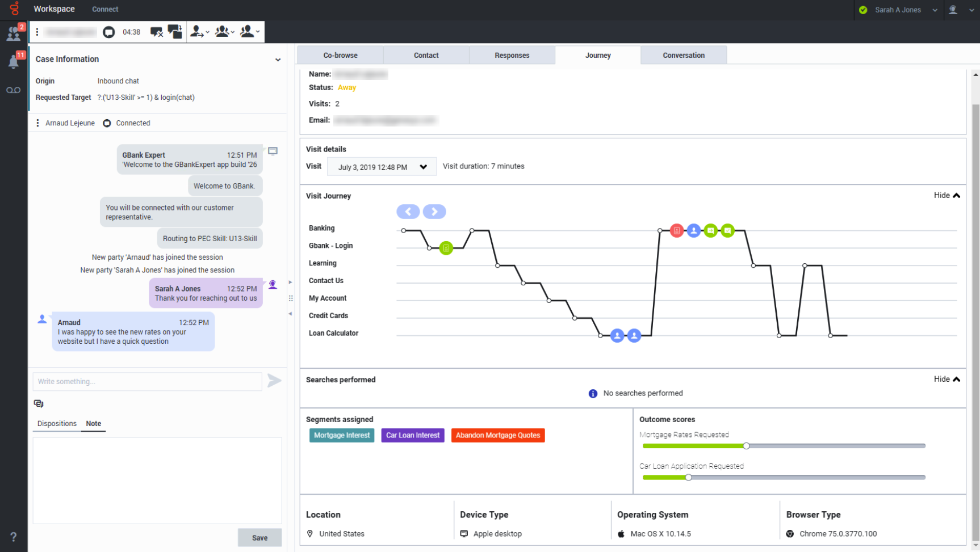Click the red event marker on Banking row
This screenshot has height=552, width=980.
[x=676, y=230]
